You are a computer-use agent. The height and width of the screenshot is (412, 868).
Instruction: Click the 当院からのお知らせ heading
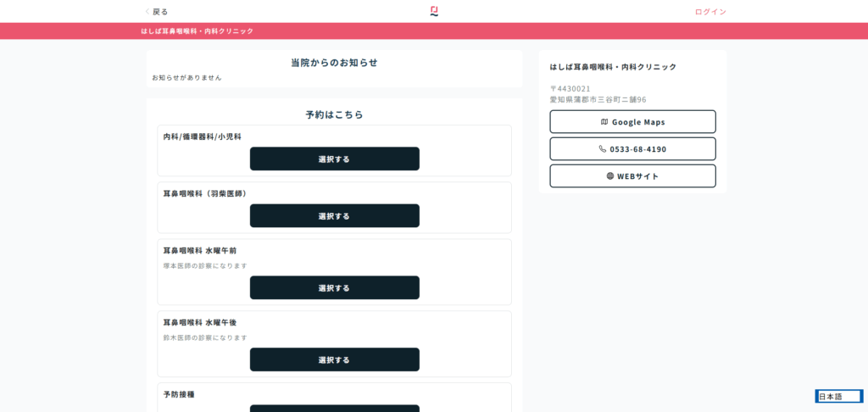click(334, 63)
